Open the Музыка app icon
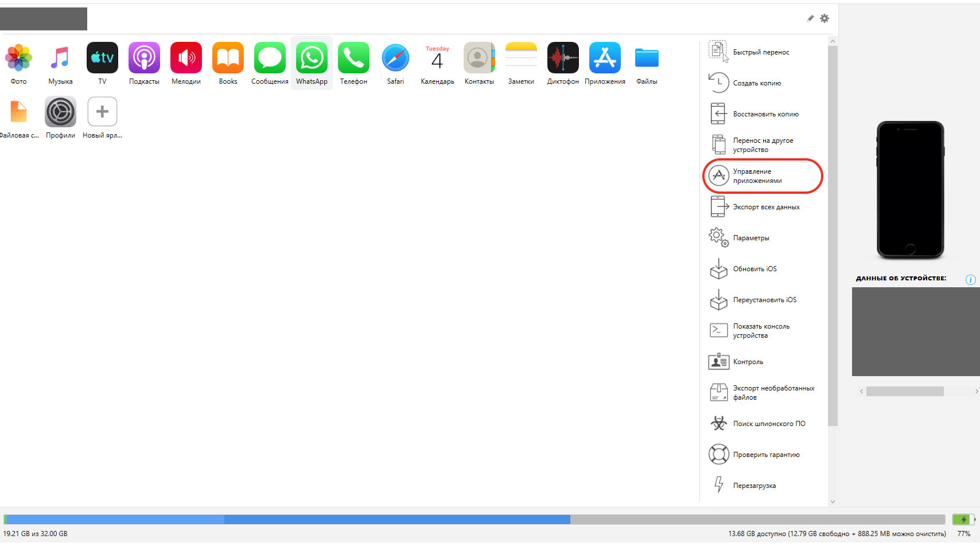 click(60, 58)
